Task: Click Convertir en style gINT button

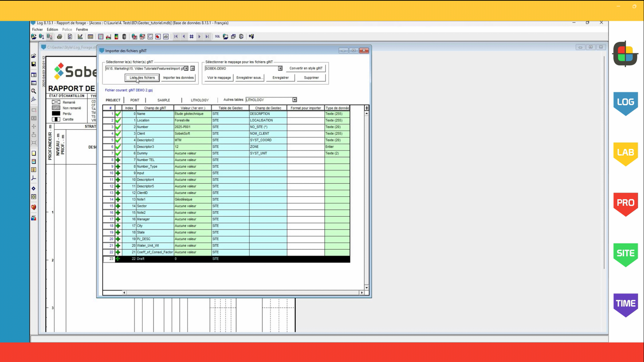Action: coord(306,68)
